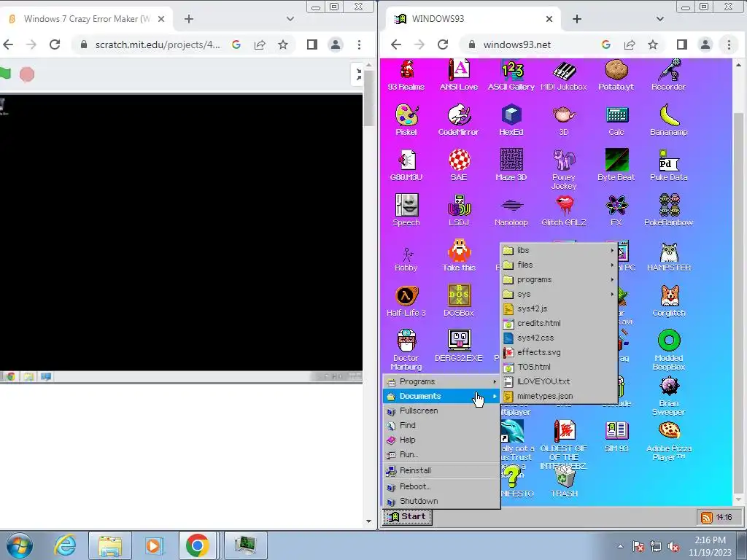Open the DOSBox icon
Viewport: 747px width, 560px height.
pos(459,300)
